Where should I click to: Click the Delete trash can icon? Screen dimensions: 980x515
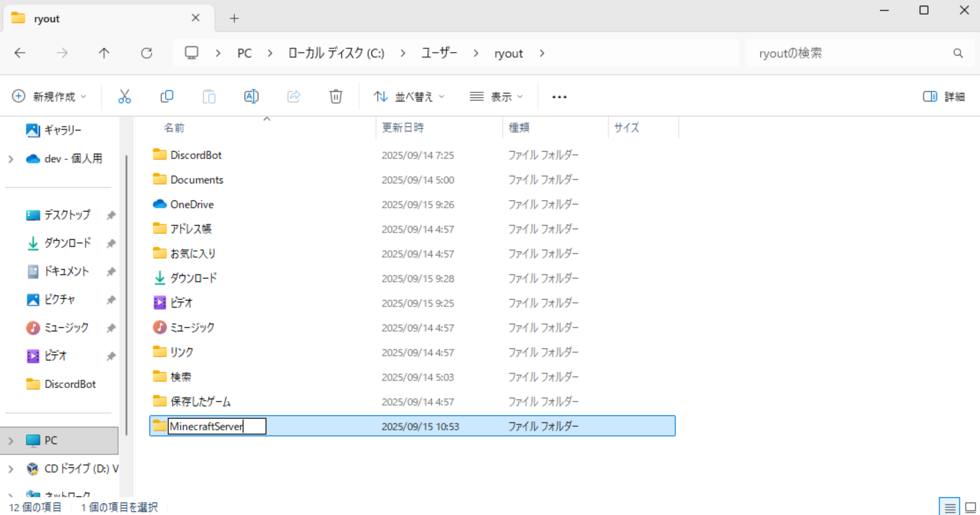click(336, 96)
